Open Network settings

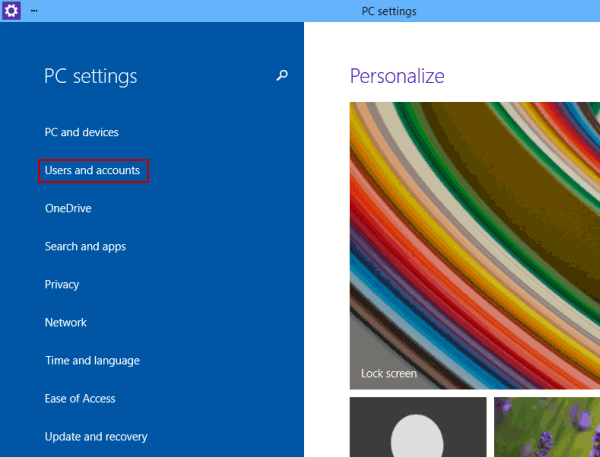pyautogui.click(x=66, y=323)
